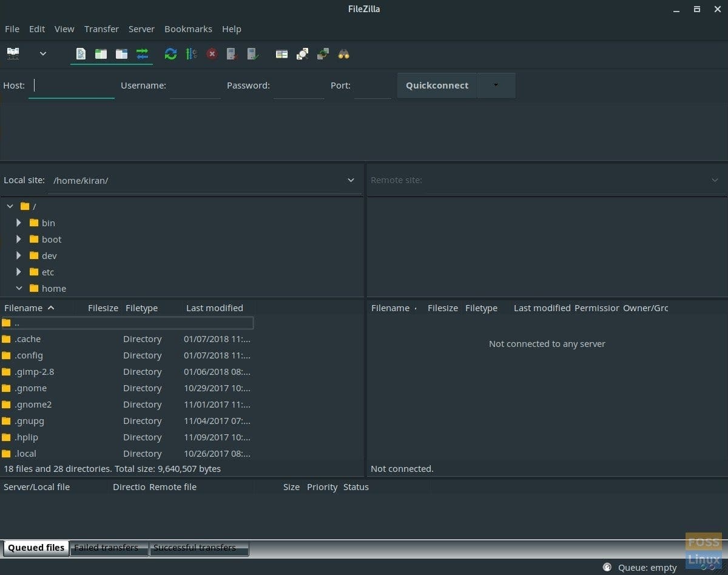Select the .gimp-2.8 directory row
728x575 pixels.
(127, 372)
